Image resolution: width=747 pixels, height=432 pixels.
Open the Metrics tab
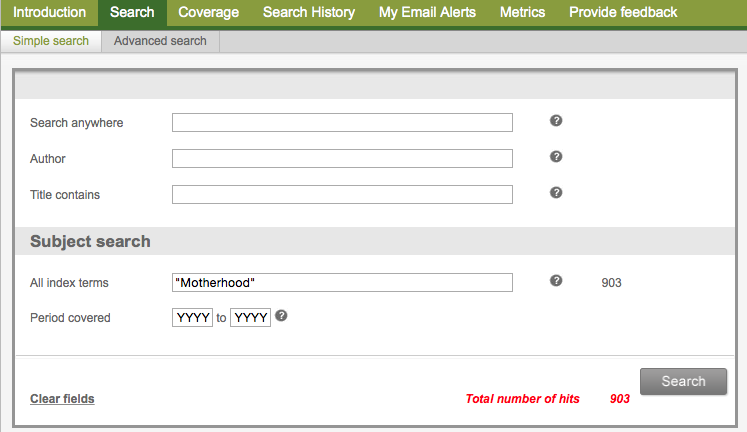tap(522, 13)
